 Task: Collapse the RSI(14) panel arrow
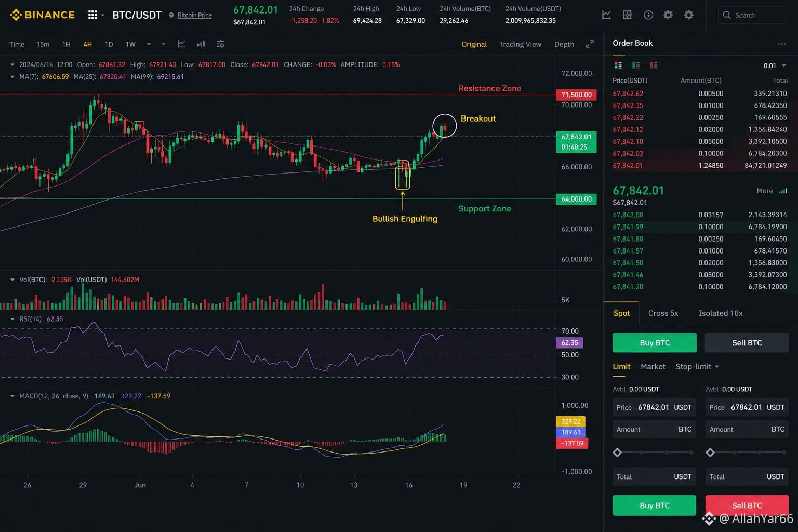pos(12,319)
